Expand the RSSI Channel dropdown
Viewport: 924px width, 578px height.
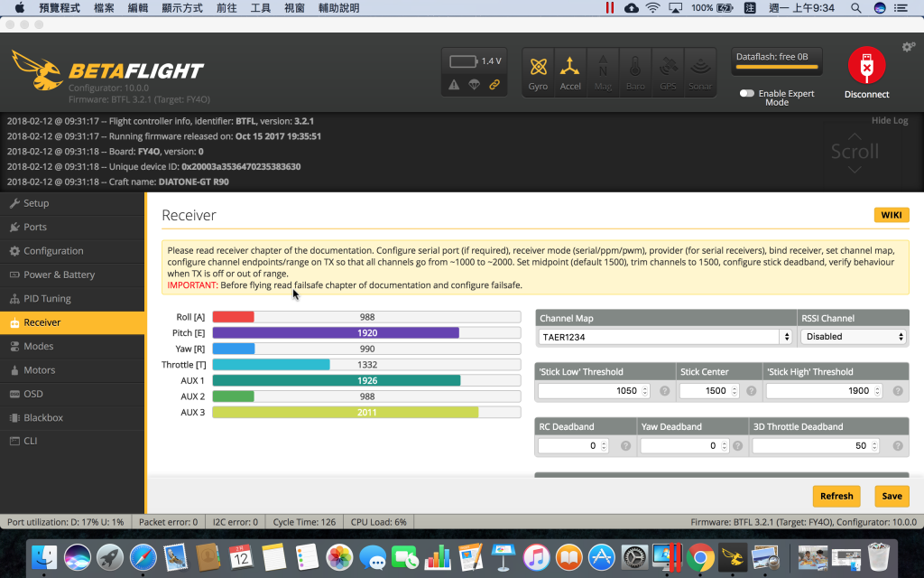pos(853,337)
